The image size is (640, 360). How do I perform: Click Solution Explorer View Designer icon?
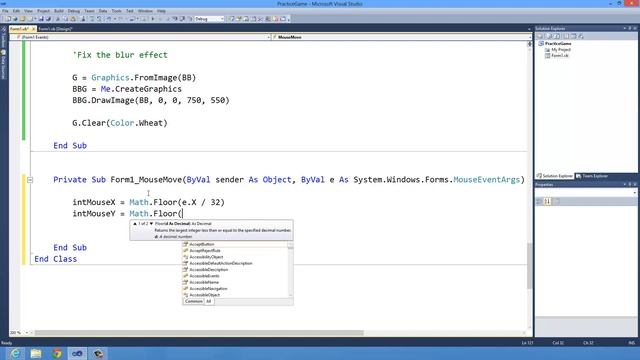pos(574,36)
